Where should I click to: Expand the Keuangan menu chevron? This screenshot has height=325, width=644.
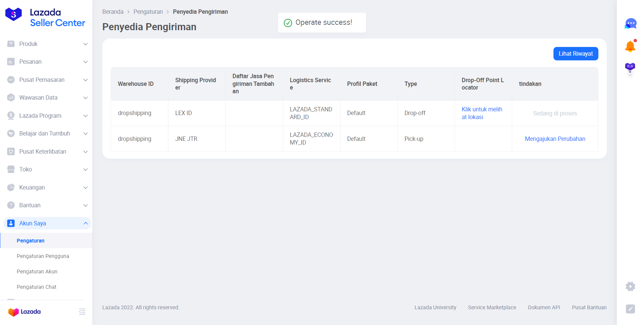86,187
